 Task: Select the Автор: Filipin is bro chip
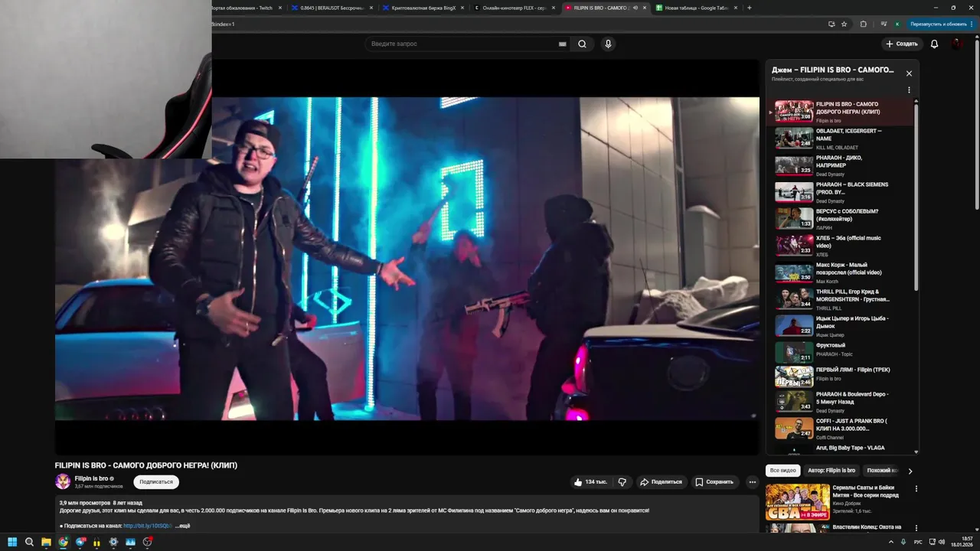pyautogui.click(x=831, y=471)
